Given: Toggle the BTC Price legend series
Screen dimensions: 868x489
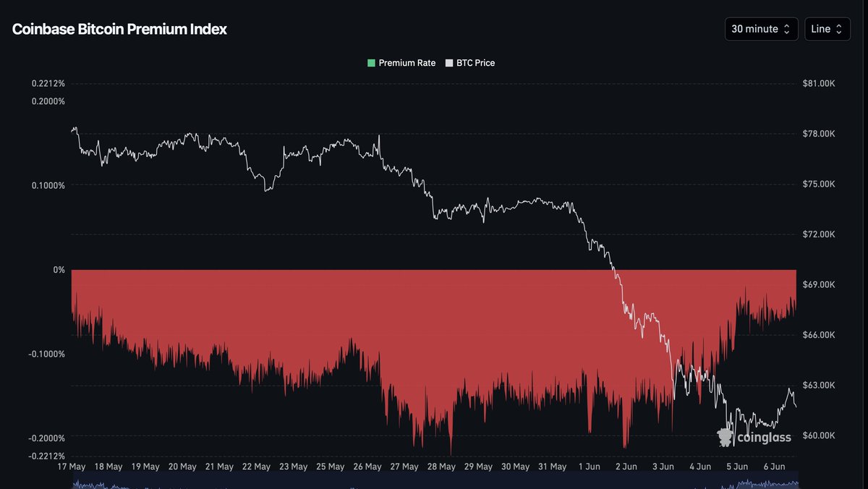Looking at the screenshot, I should tap(470, 63).
